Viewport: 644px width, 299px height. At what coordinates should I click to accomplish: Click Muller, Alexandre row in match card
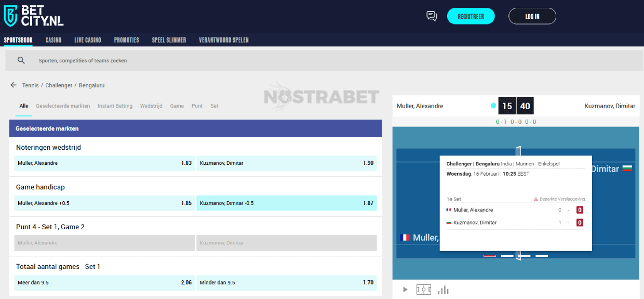pyautogui.click(x=516, y=210)
